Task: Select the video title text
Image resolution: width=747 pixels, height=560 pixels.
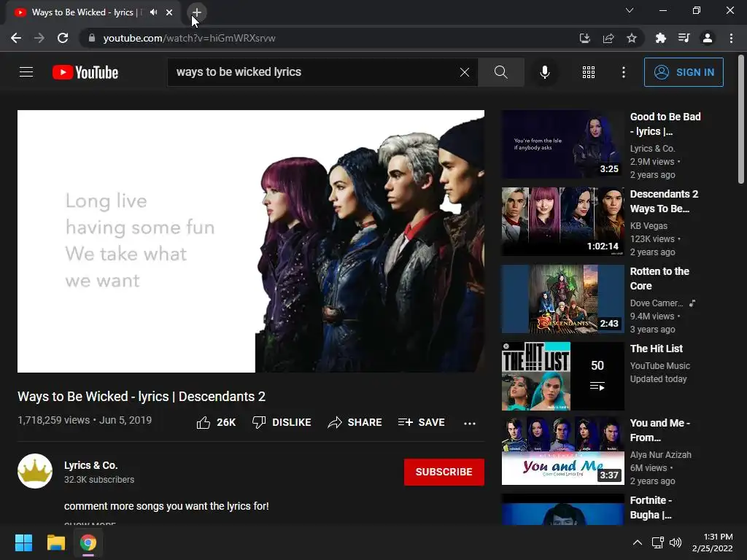Action: (142, 396)
